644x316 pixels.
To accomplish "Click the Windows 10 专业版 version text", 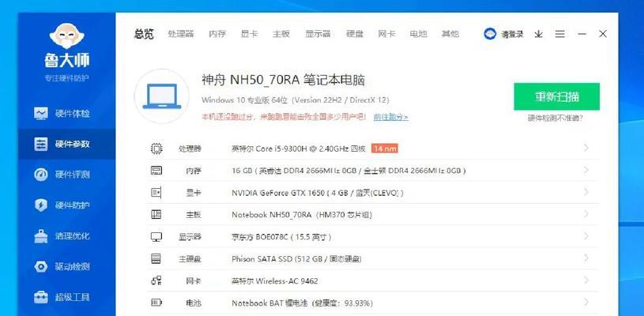I will 296,100.
